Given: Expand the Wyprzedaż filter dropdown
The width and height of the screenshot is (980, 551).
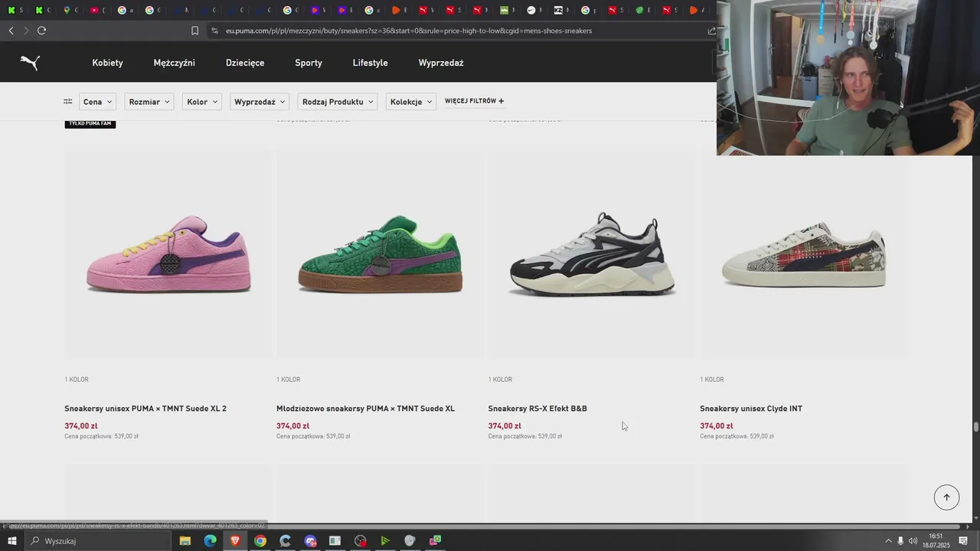Looking at the screenshot, I should pos(260,102).
